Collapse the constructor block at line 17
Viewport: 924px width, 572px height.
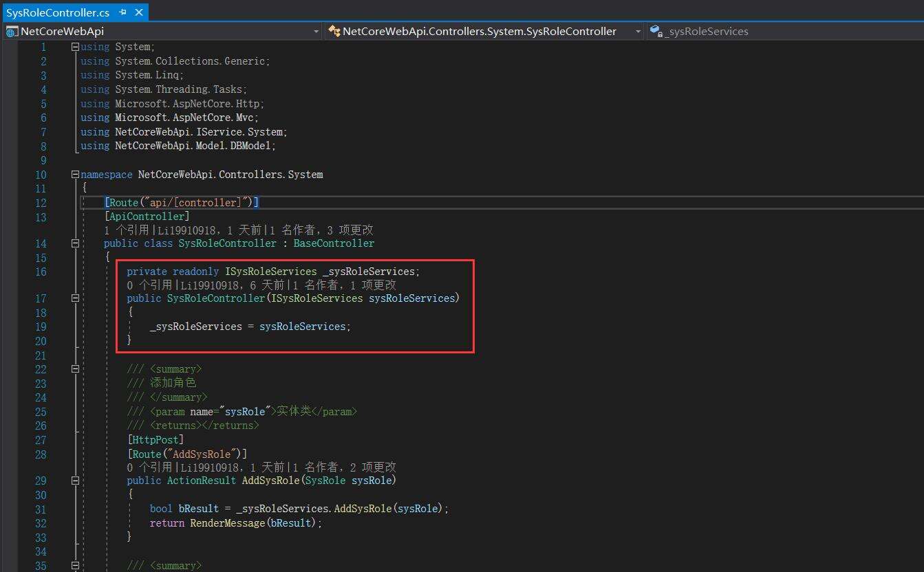coord(75,298)
